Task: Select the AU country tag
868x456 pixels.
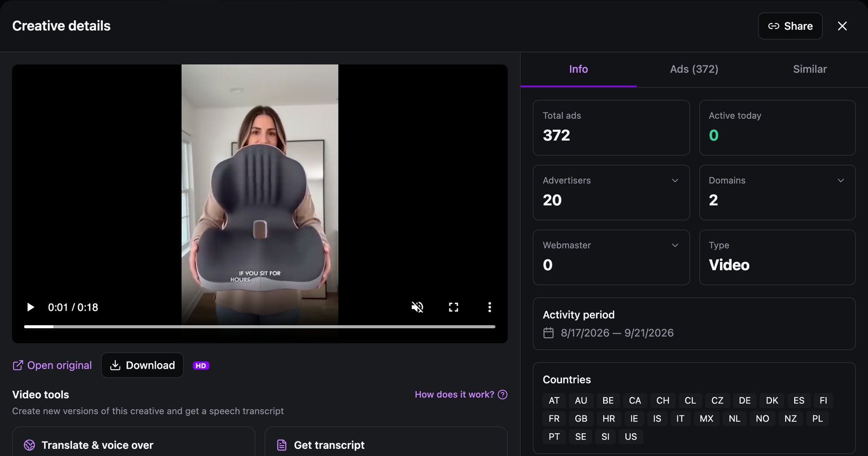Action: [581, 401]
